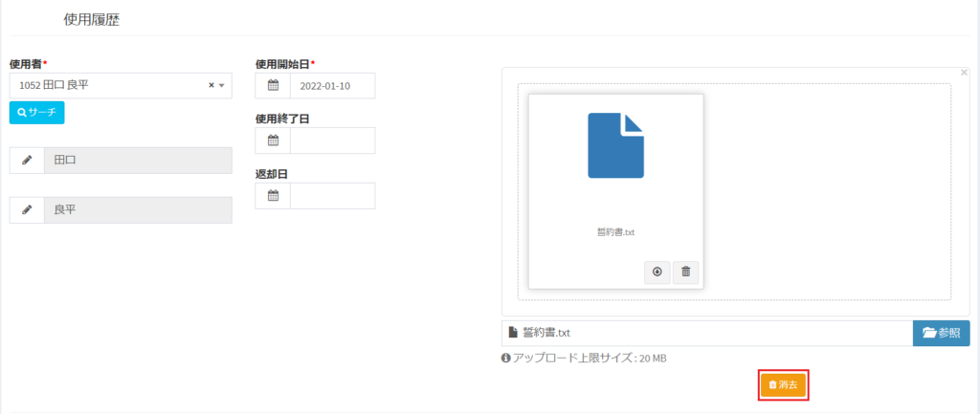Click the 使用履歴 section heading
This screenshot has height=414, width=980.
[91, 20]
